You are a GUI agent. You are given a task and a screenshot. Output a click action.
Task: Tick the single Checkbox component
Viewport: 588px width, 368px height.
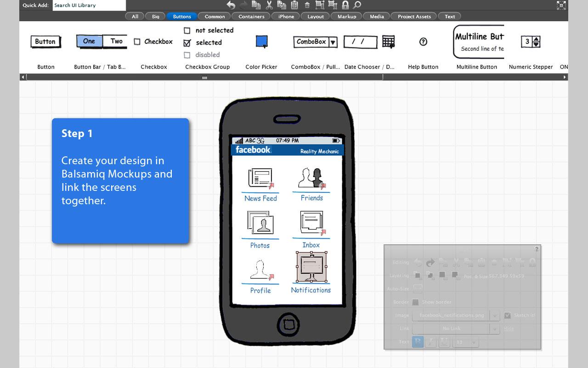[x=137, y=42]
